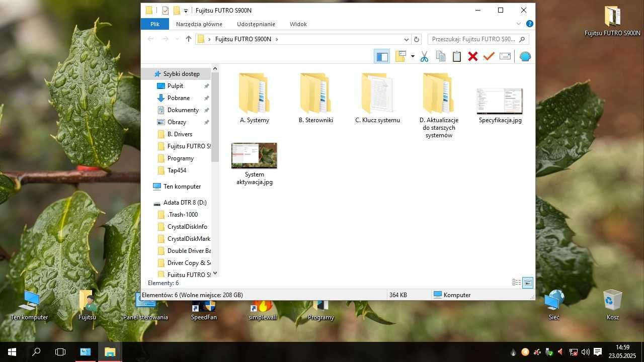Open recent locations dropdown arrow
644x362 pixels.
click(177, 39)
